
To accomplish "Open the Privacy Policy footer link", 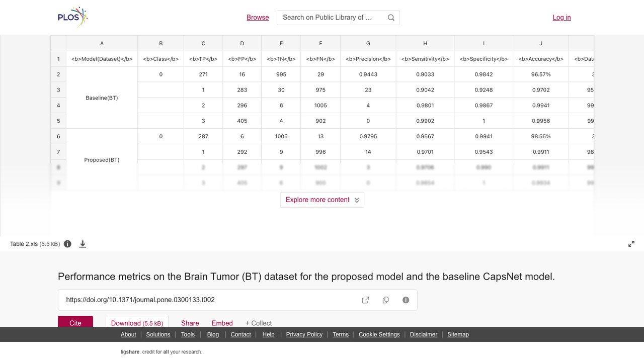I will coord(304,334).
